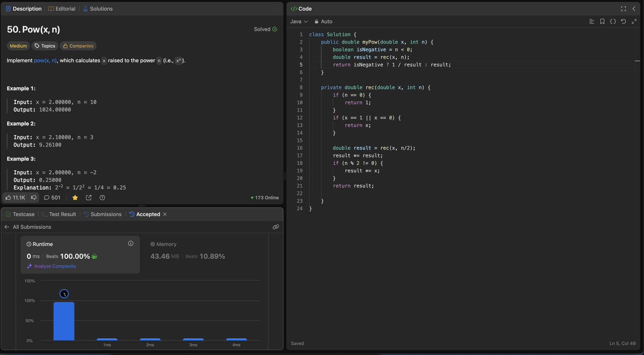Click the curly braces icon
The width and height of the screenshot is (644, 355).
click(613, 21)
